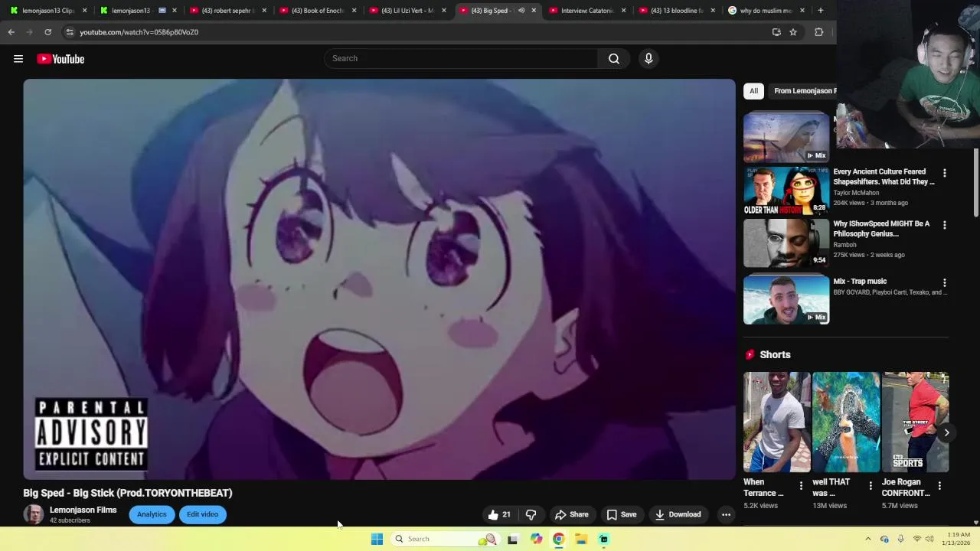The width and height of the screenshot is (980, 551).
Task: Select the All filter chip
Action: pos(753,91)
